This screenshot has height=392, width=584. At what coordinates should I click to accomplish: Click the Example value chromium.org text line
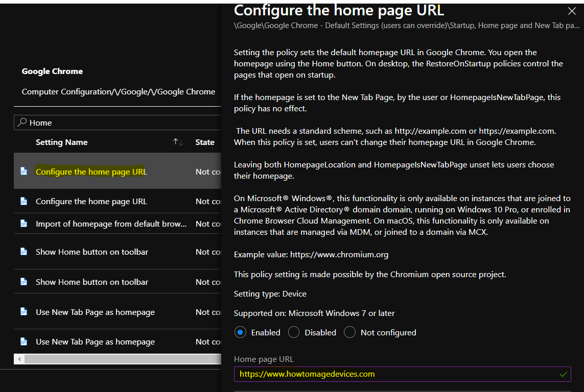click(311, 254)
